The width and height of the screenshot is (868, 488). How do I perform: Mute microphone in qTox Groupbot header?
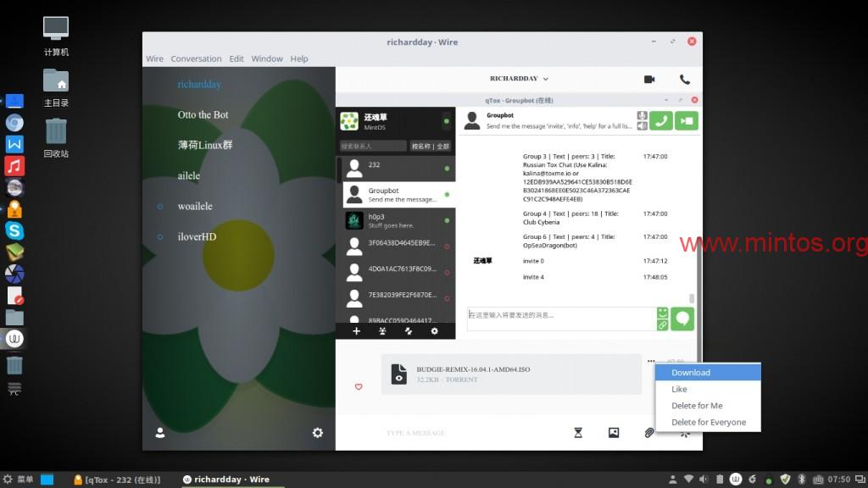coord(643,115)
